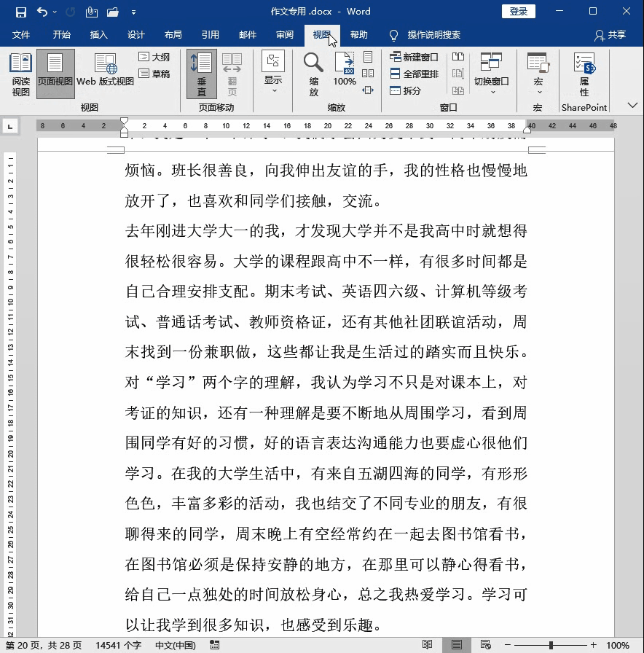644x653 pixels.
Task: Click the zoom in plus button
Action: tap(593, 645)
